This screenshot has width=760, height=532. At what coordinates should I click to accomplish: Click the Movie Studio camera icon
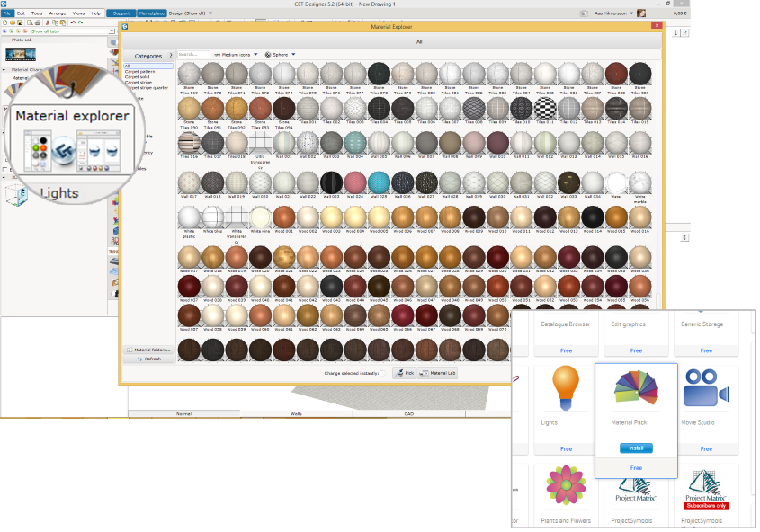click(x=706, y=387)
